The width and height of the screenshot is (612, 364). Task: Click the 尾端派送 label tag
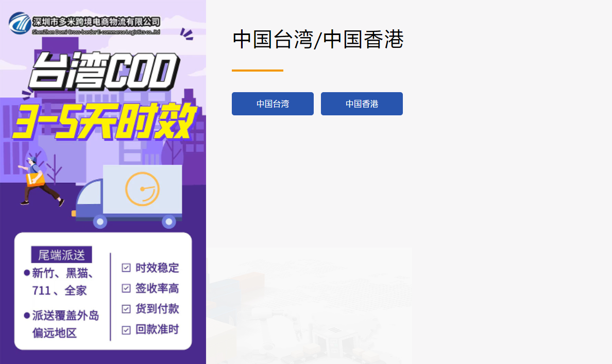tap(62, 255)
